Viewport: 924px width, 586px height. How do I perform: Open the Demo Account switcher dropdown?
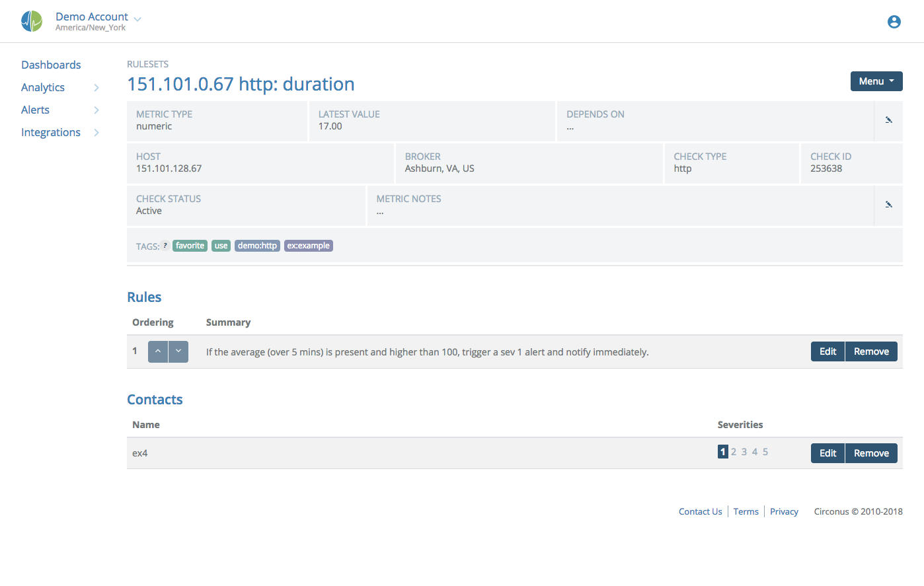pyautogui.click(x=137, y=17)
